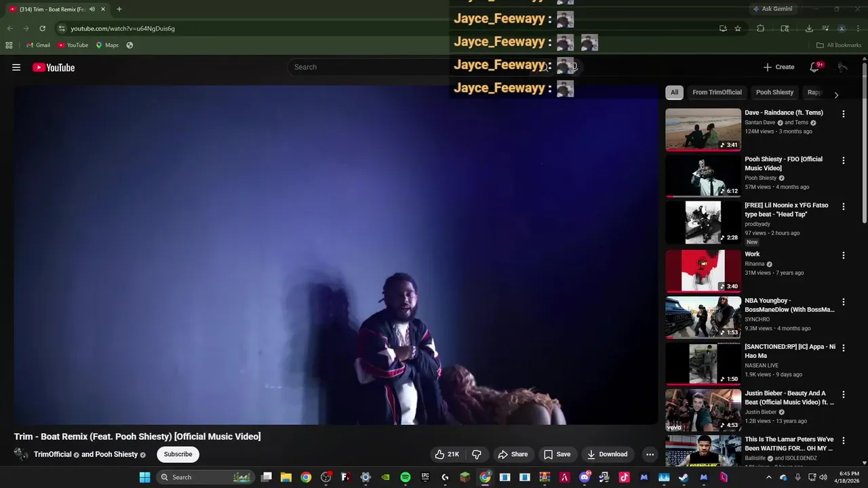Open the volume control in the system tray
This screenshot has height=488, width=868.
click(x=823, y=477)
